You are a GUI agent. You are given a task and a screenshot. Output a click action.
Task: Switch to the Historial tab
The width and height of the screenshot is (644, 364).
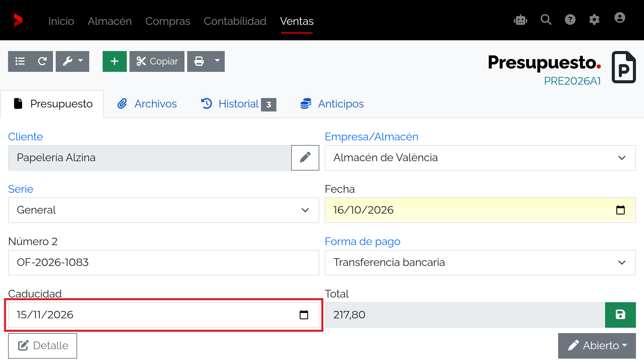pyautogui.click(x=238, y=104)
